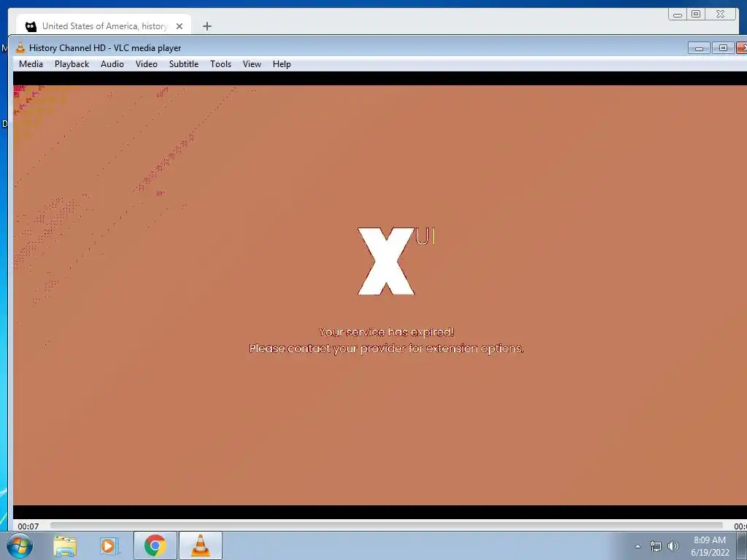
Task: Click the "Please contact your provider" message
Action: [387, 349]
